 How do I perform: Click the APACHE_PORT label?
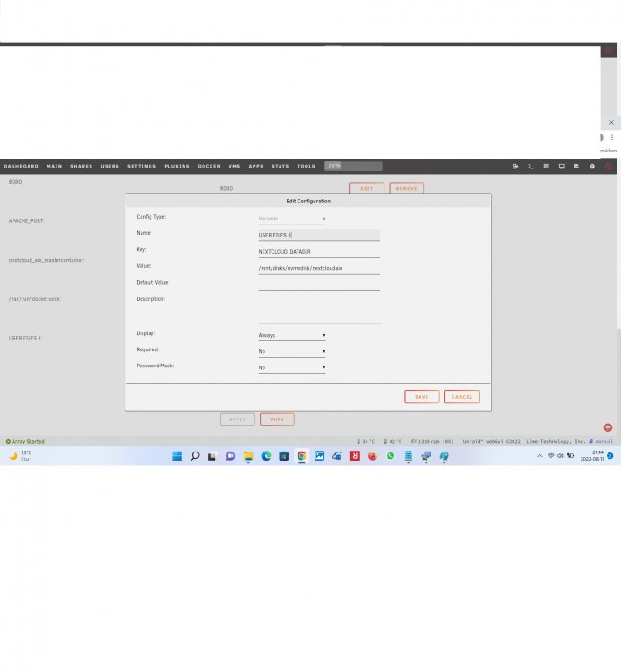[x=26, y=220]
